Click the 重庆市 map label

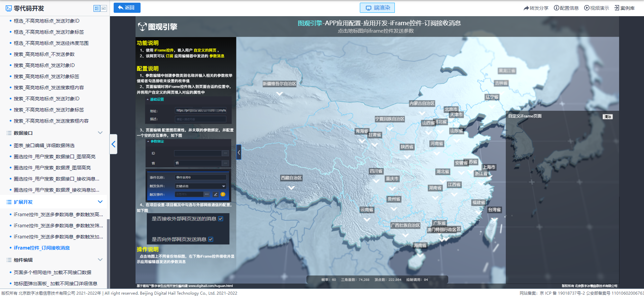pyautogui.click(x=392, y=179)
